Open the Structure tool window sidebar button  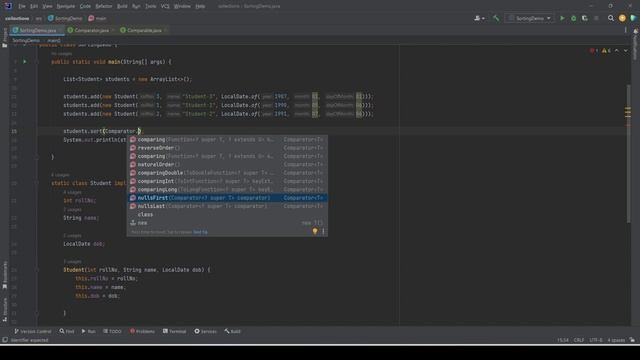tap(4, 310)
